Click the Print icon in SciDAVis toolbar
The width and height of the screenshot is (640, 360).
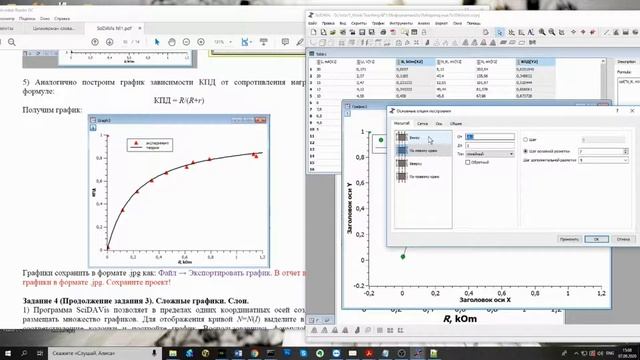(383, 32)
